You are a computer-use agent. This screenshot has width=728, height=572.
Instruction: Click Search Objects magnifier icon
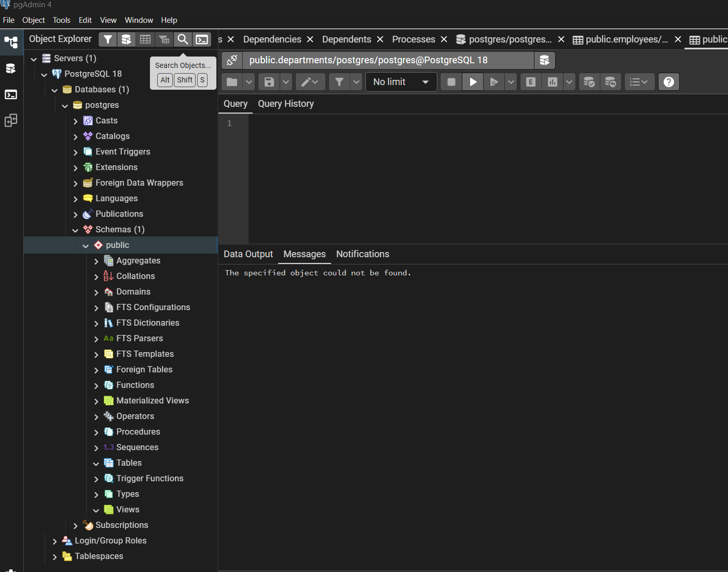183,39
